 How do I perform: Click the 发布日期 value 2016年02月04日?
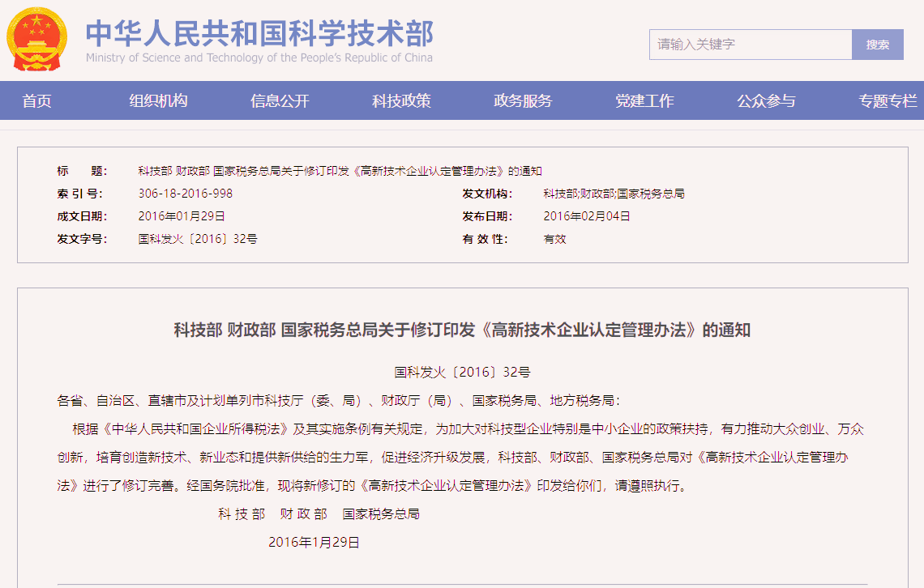tap(587, 216)
